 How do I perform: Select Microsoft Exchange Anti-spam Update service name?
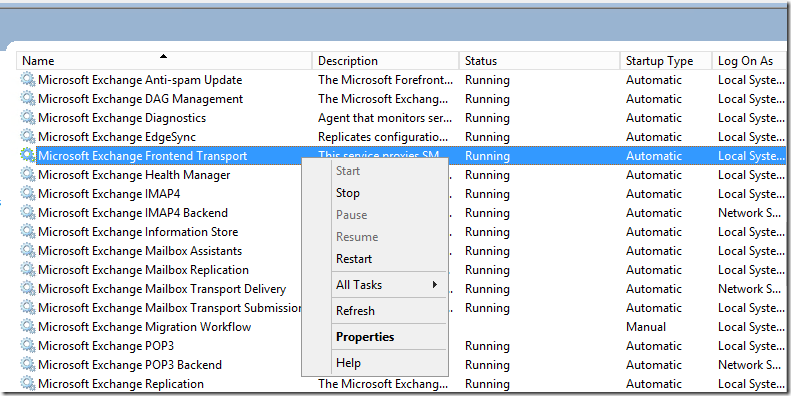point(140,80)
